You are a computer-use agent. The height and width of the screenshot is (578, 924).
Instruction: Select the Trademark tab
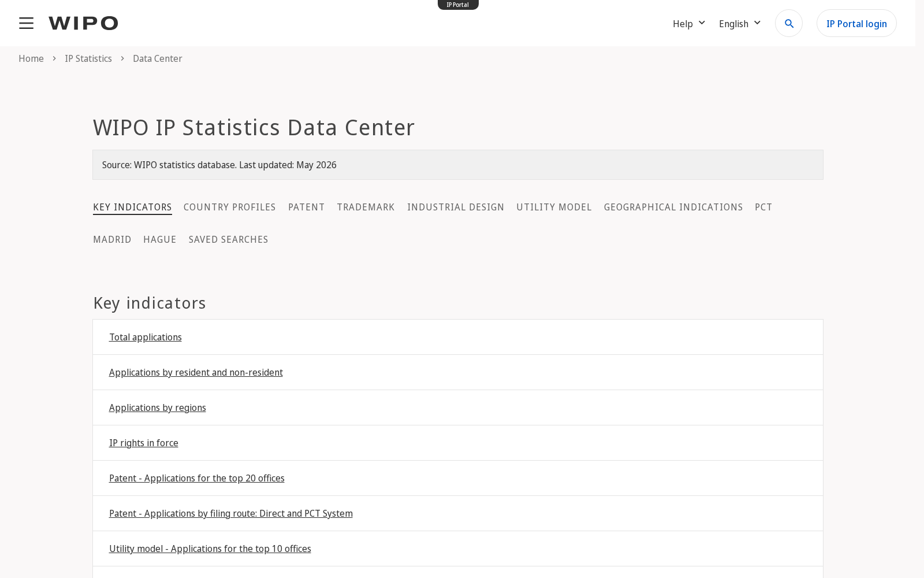366,207
